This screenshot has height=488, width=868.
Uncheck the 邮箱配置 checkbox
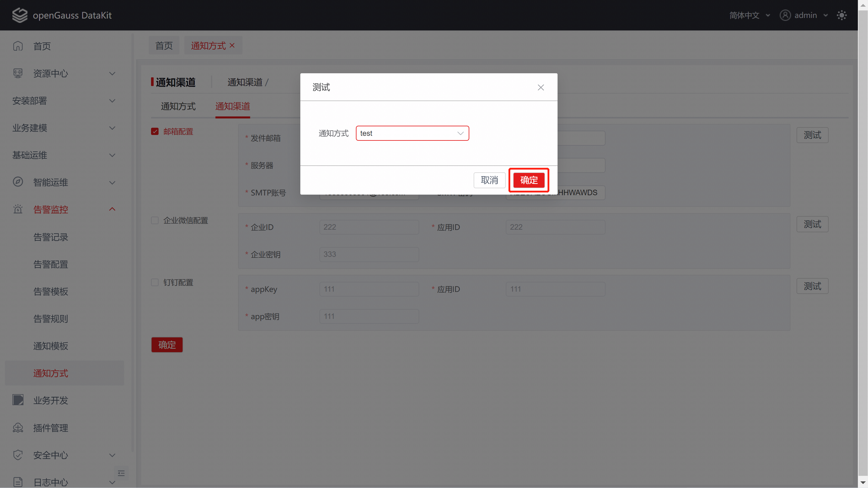[x=155, y=131]
